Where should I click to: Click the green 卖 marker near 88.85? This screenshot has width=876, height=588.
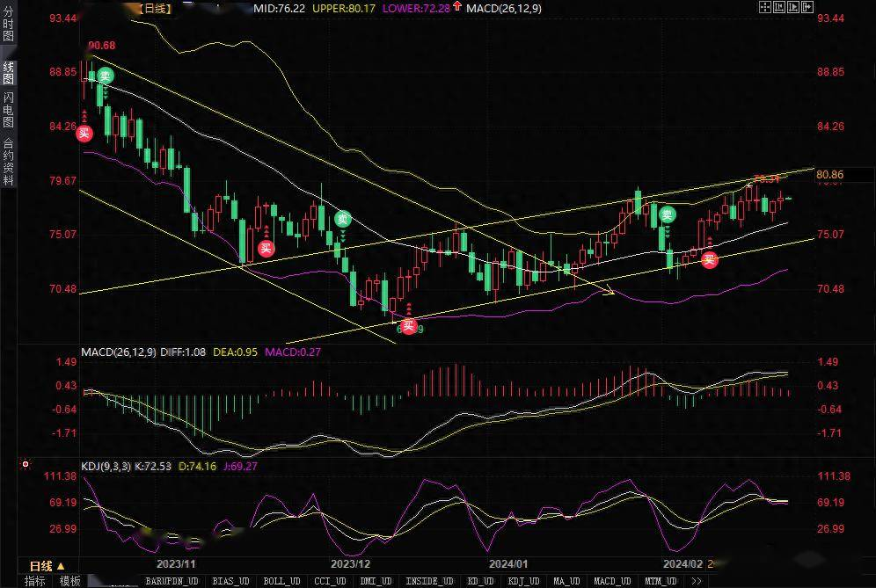tap(105, 76)
